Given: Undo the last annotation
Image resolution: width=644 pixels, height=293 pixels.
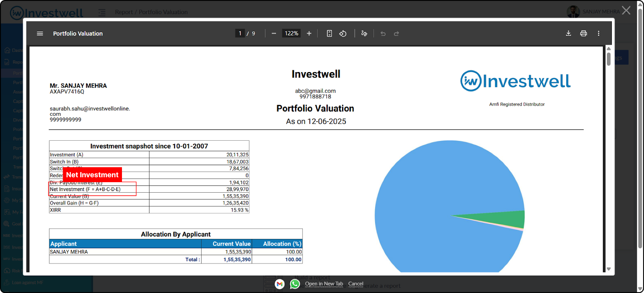Looking at the screenshot, I should point(383,33).
